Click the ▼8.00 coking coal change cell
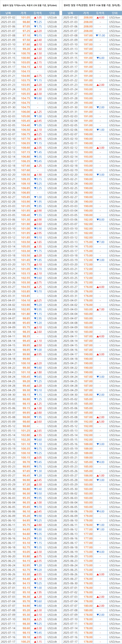122x644 pixels. pyautogui.click(x=100, y=219)
